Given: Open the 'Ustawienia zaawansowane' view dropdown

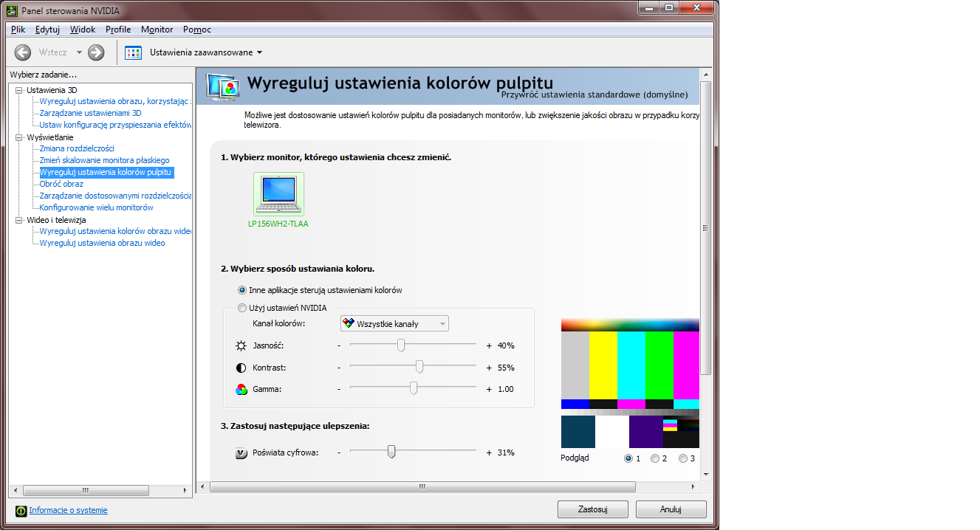Looking at the screenshot, I should (x=206, y=52).
